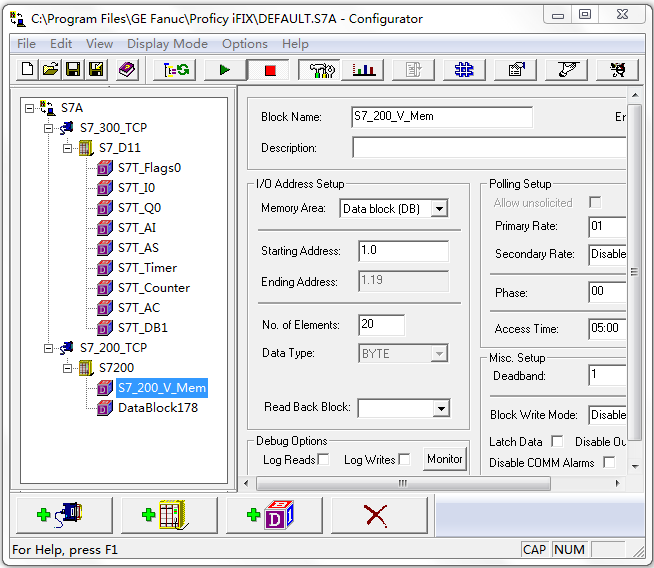Image resolution: width=654 pixels, height=568 pixels.
Task: Click the datablock icon beside S7T_Flags0
Action: (105, 168)
